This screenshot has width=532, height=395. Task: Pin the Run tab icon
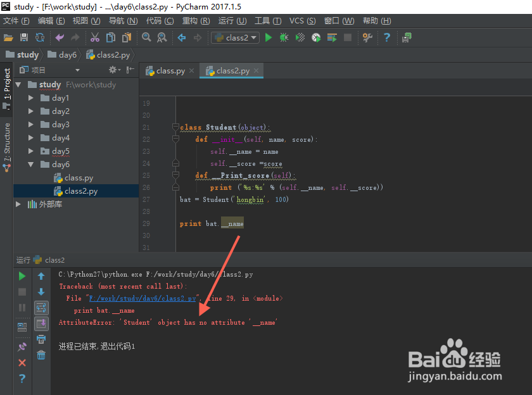pyautogui.click(x=22, y=346)
